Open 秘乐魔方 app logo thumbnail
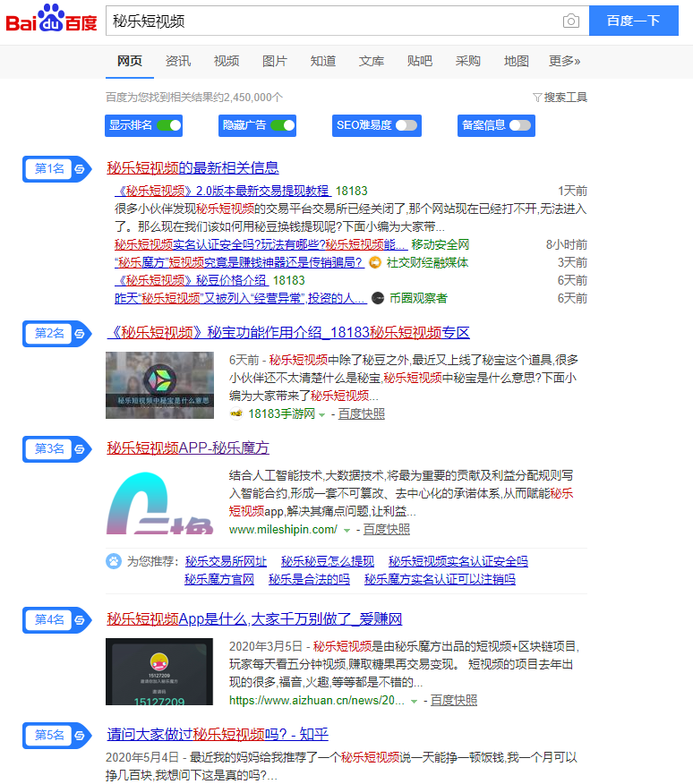This screenshot has height=784, width=693. 159,502
